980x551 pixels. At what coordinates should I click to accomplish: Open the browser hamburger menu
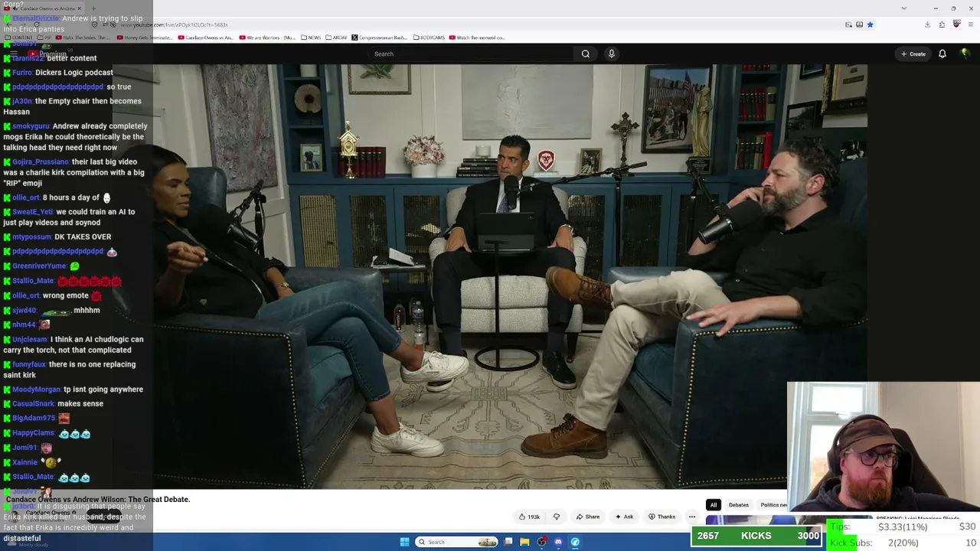(x=971, y=24)
